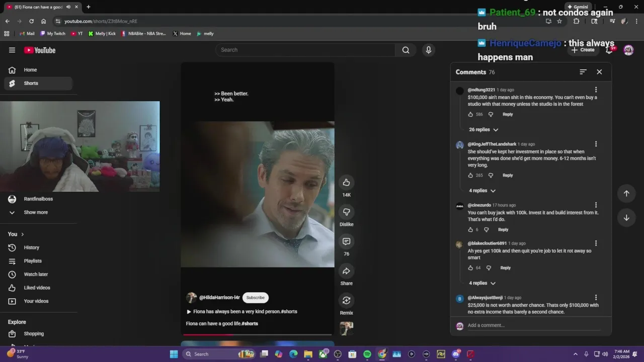644x362 pixels.
Task: Open more options for @blakecloutier6891 comment
Action: click(596, 243)
